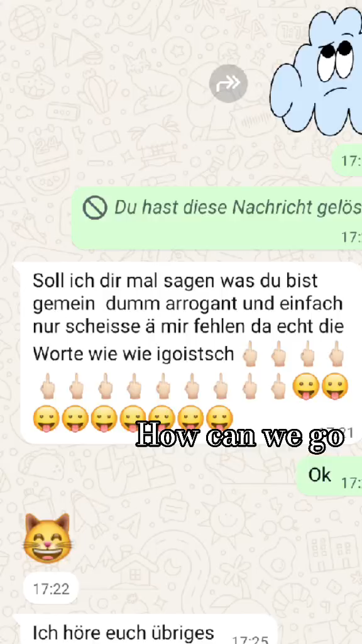Tap the grinning cat emoji message
Image resolution: width=362 pixels, height=644 pixels.
48,538
